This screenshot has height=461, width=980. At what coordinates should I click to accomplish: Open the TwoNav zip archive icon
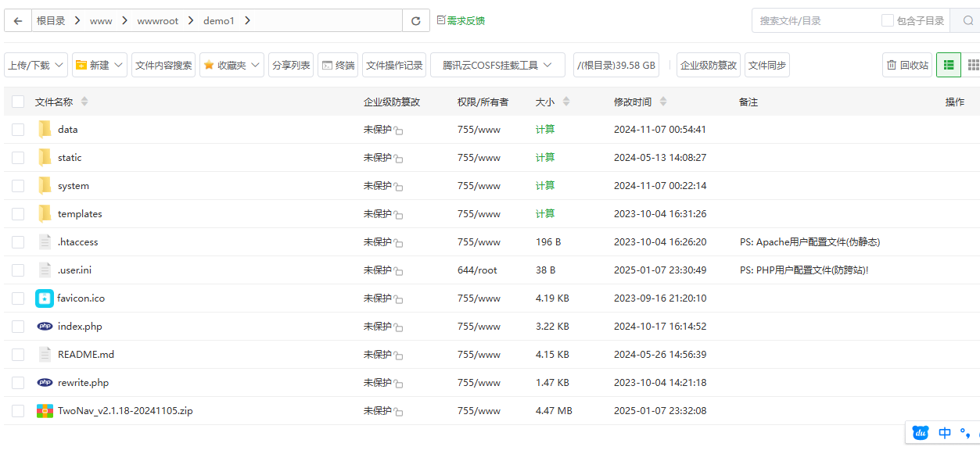tap(45, 411)
